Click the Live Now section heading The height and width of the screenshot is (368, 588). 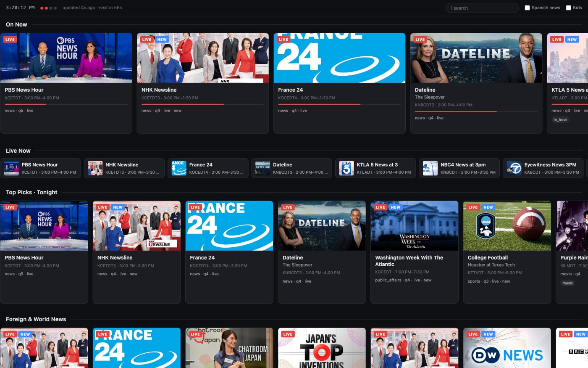[x=18, y=151]
